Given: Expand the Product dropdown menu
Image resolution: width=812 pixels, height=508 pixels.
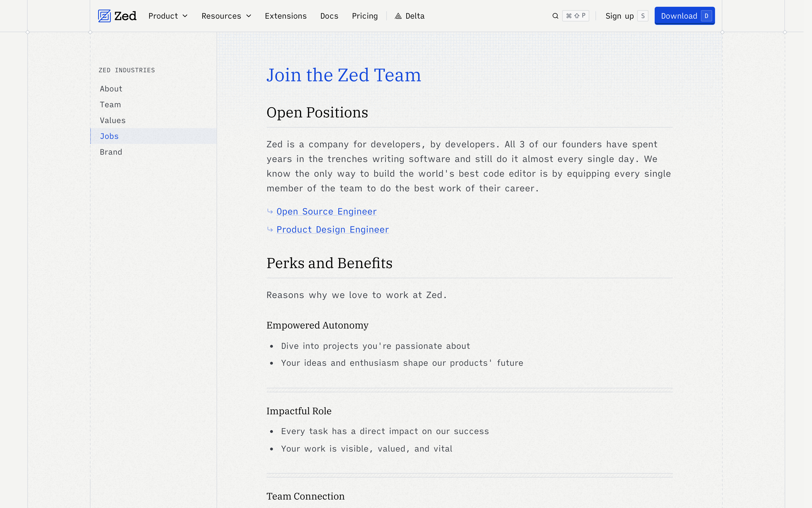Looking at the screenshot, I should 168,16.
